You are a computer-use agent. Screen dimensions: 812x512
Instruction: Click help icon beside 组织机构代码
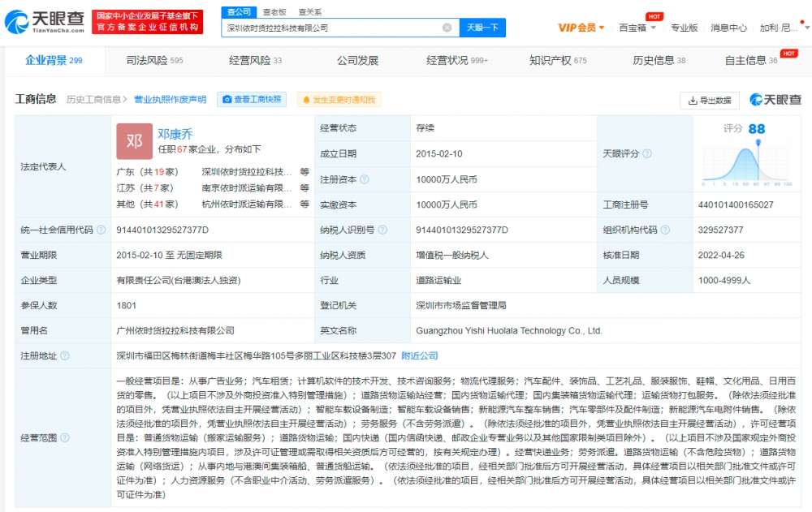pos(665,230)
